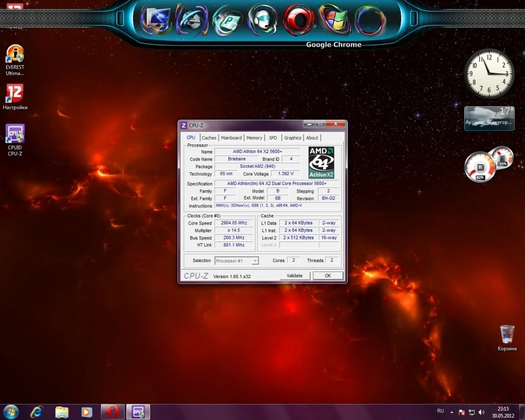Open the Memory tab in CPU-Z

coord(254,138)
